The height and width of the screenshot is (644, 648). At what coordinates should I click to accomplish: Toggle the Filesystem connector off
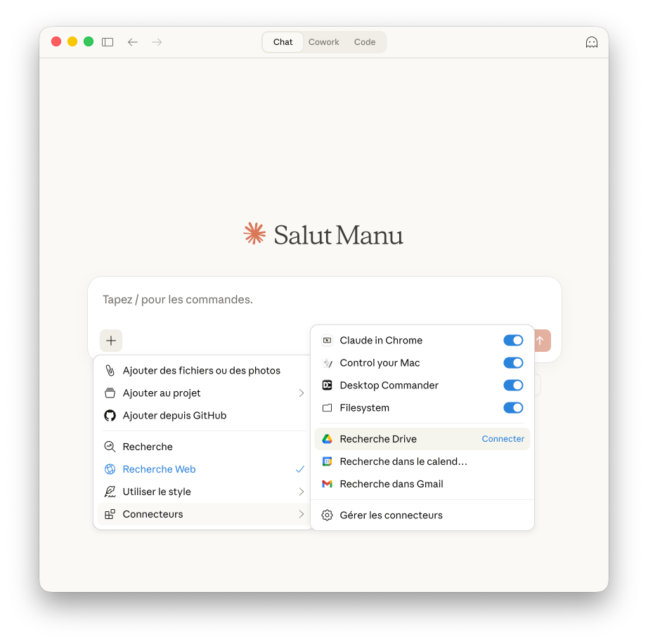coord(513,408)
